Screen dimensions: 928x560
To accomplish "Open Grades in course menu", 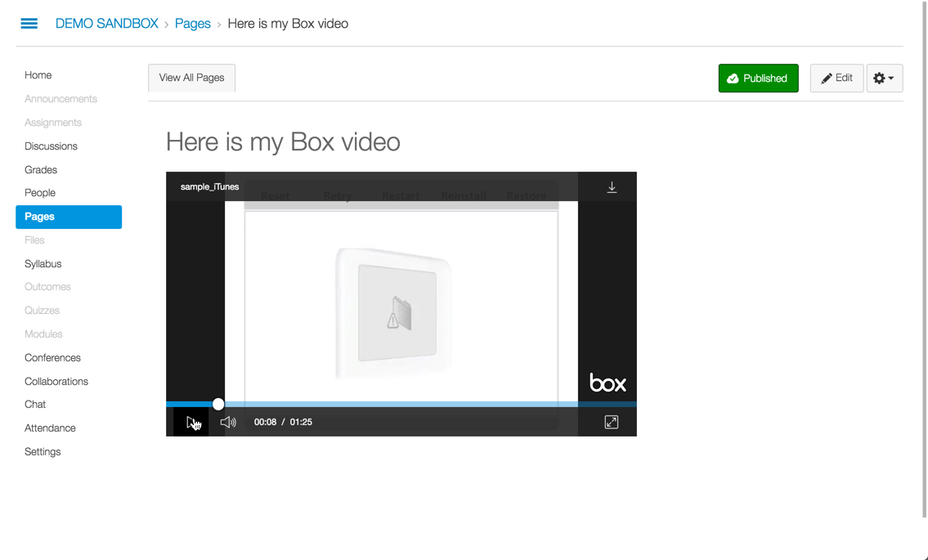I will point(41,170).
